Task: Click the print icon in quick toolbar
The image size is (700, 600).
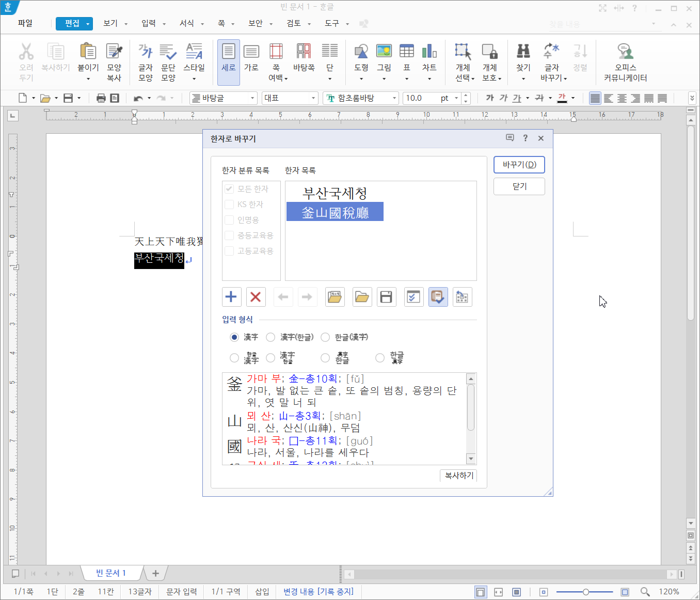Action: [101, 98]
